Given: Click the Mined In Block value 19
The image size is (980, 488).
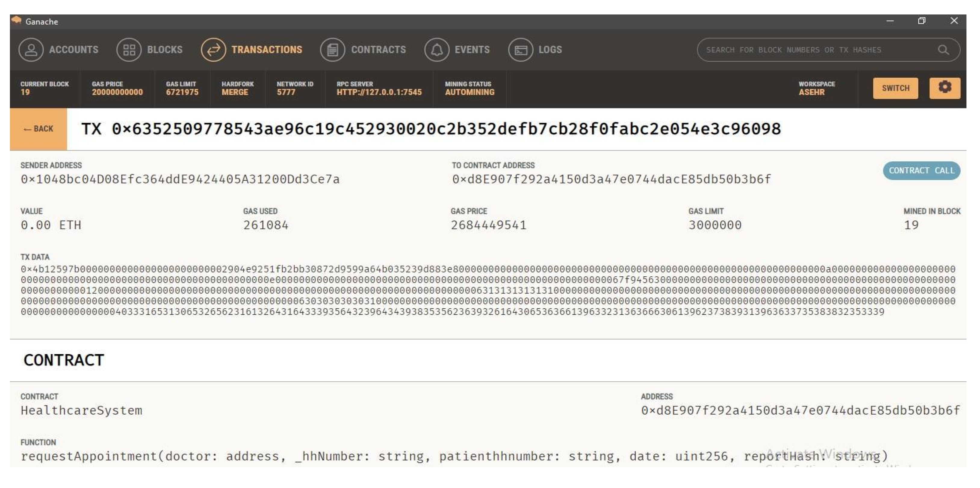Looking at the screenshot, I should pyautogui.click(x=911, y=225).
